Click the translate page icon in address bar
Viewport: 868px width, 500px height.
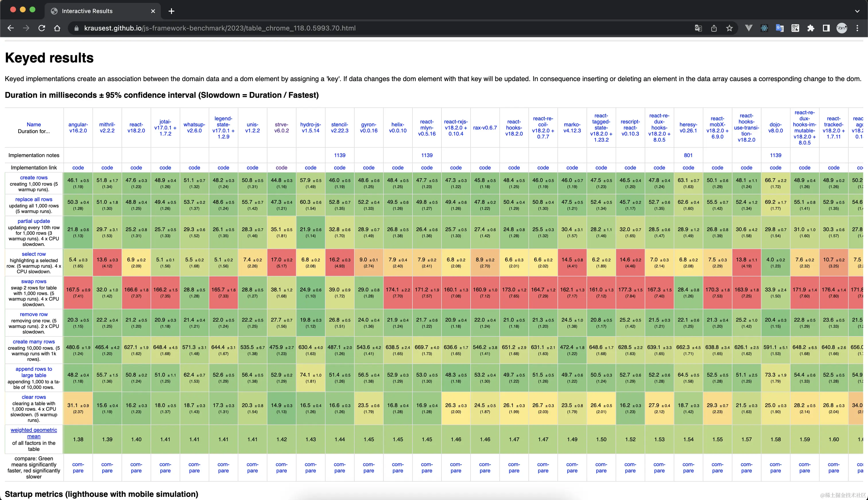click(x=698, y=28)
